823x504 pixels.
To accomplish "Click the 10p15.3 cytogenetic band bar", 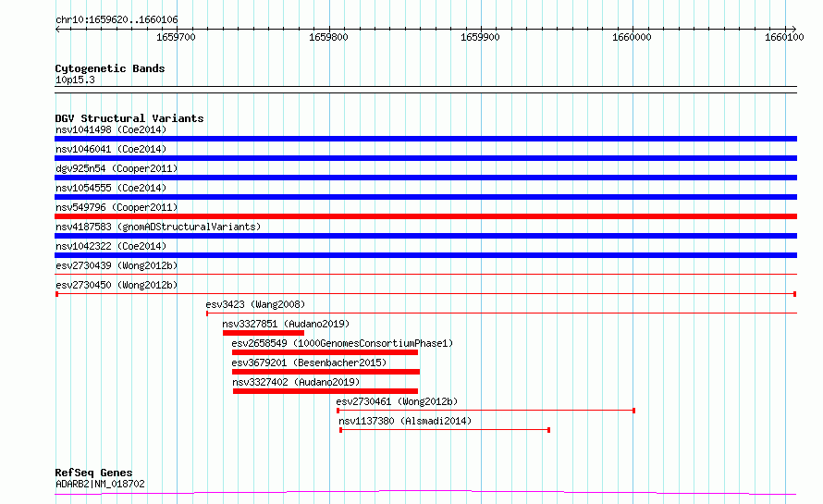I will point(425,90).
